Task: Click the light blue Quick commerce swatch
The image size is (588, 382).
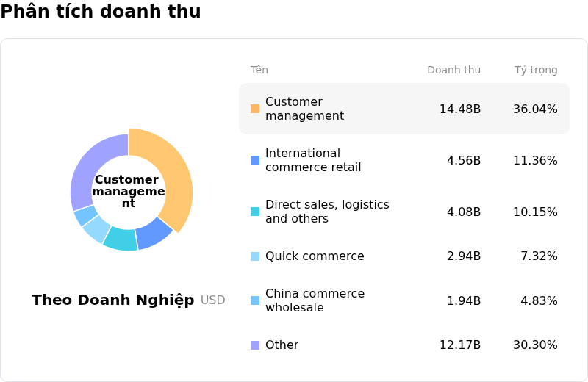Action: pyautogui.click(x=255, y=256)
